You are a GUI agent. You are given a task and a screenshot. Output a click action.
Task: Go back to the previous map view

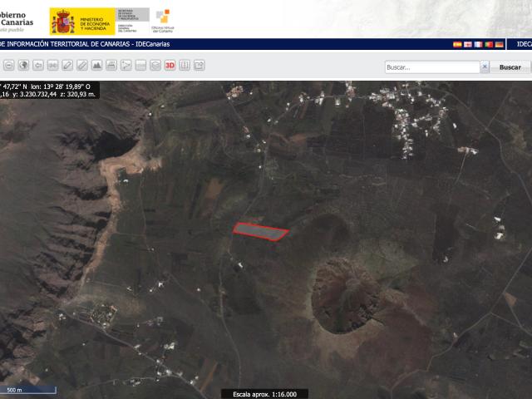tap(38, 65)
